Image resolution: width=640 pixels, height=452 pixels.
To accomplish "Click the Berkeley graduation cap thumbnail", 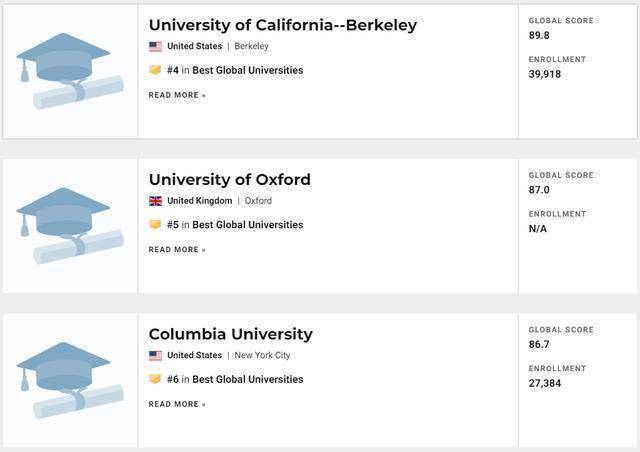I will [69, 70].
